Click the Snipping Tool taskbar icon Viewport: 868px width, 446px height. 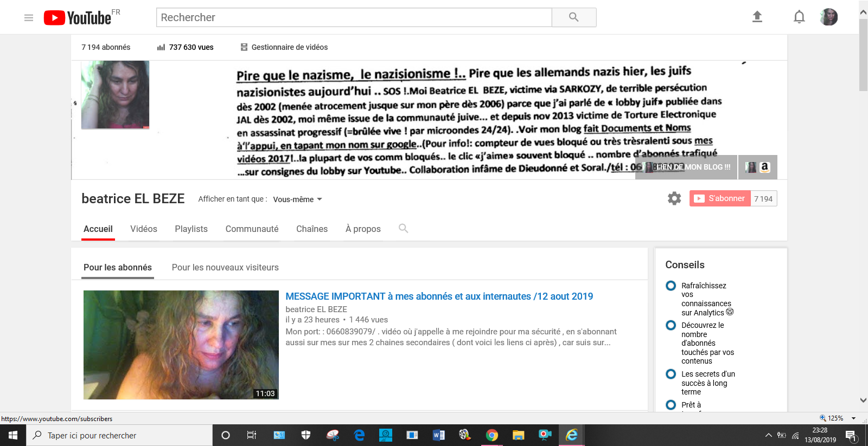click(333, 435)
